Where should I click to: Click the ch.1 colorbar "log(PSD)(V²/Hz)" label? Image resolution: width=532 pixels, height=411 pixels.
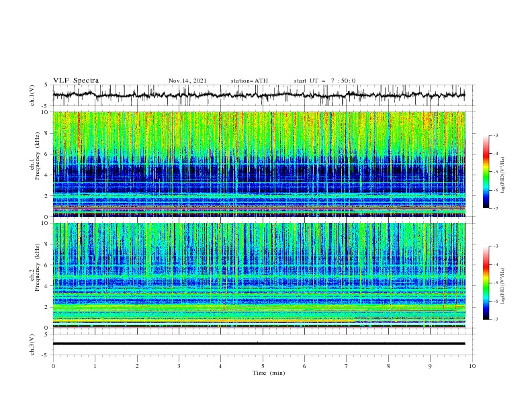click(502, 175)
